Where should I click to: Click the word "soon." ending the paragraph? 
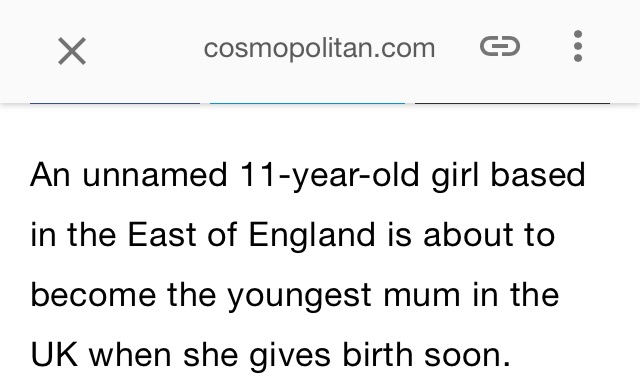coord(467,356)
